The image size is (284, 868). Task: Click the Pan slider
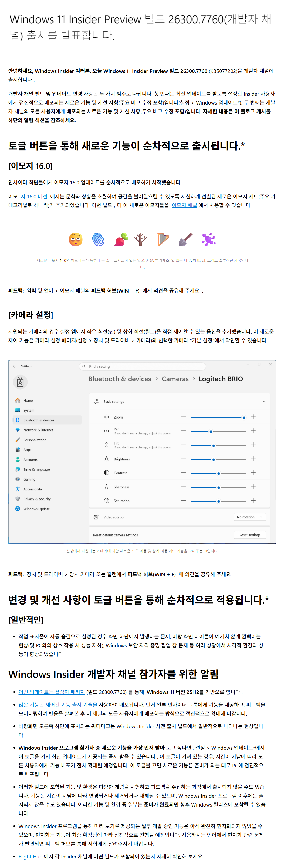tap(218, 431)
